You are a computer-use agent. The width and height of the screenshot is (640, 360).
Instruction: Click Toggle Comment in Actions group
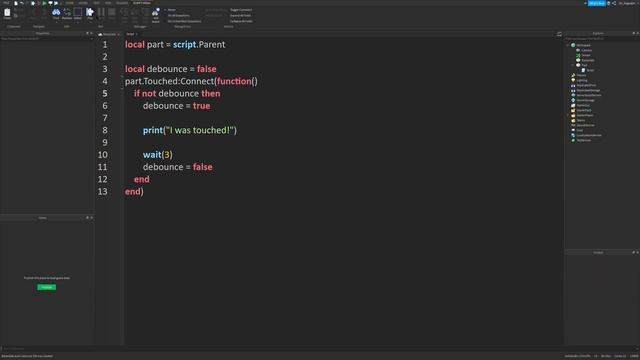tap(241, 10)
